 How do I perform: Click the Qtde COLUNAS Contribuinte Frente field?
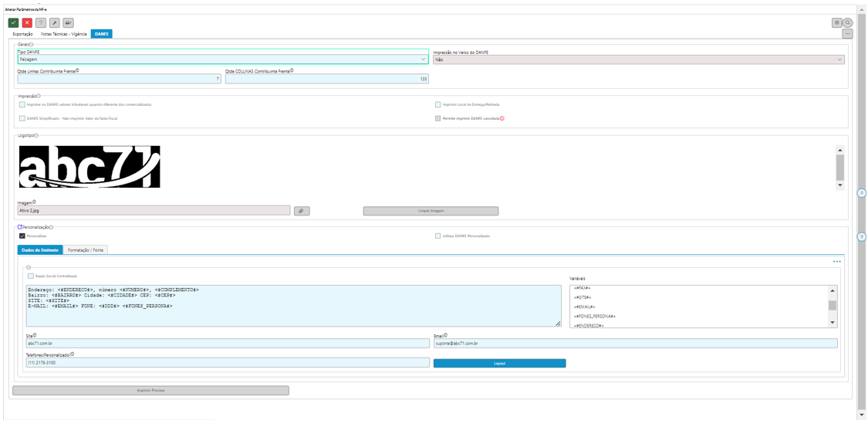click(x=326, y=80)
